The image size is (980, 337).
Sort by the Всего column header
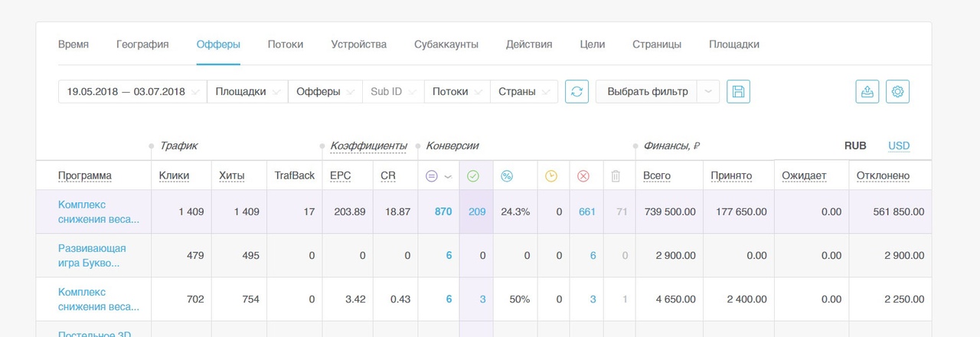point(657,176)
